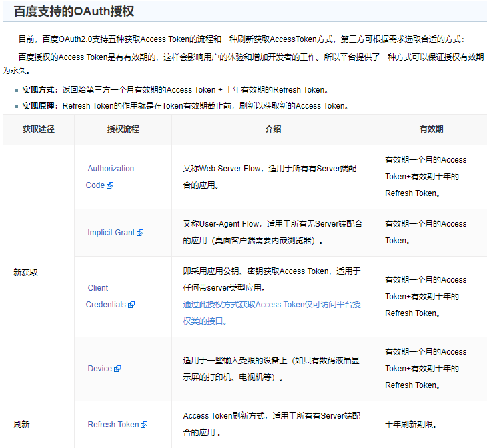Click external-link icon next to Implicit Grant

tap(140, 233)
